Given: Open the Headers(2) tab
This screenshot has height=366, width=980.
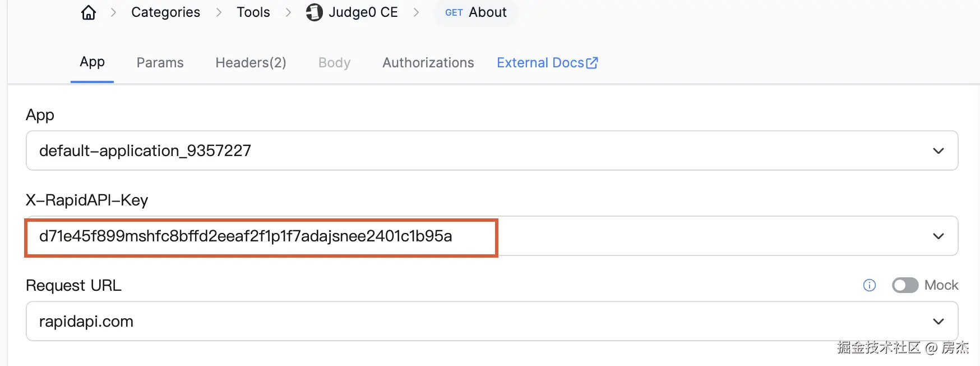Looking at the screenshot, I should click(251, 63).
